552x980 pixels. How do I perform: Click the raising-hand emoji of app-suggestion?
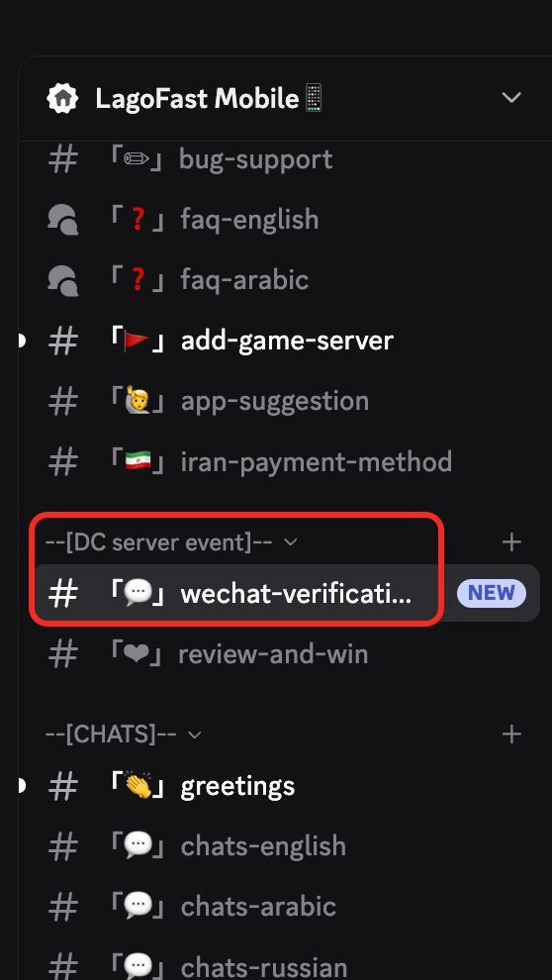[138, 401]
